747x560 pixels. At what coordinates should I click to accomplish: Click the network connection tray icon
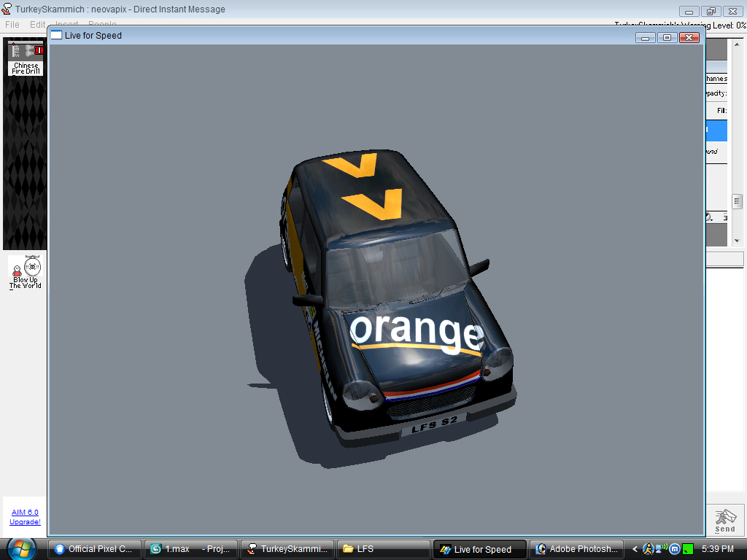tap(661, 548)
